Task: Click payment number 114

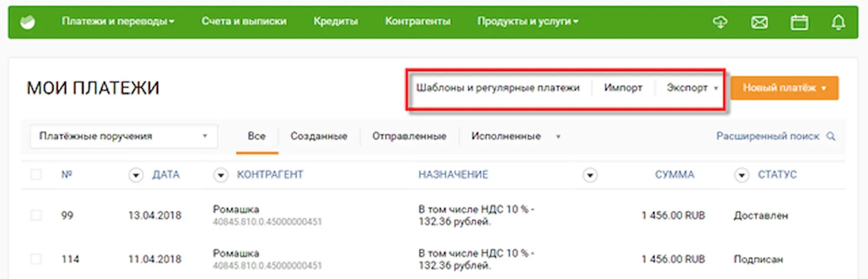Action: tap(70, 259)
